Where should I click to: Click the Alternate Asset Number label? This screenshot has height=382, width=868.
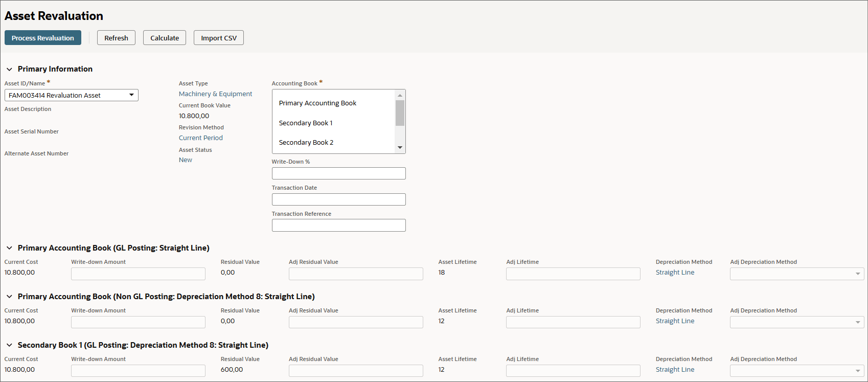tap(36, 153)
